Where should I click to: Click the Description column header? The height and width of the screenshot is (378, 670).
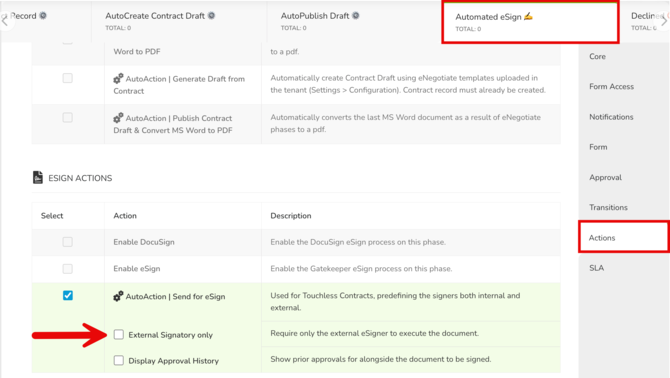click(x=291, y=216)
